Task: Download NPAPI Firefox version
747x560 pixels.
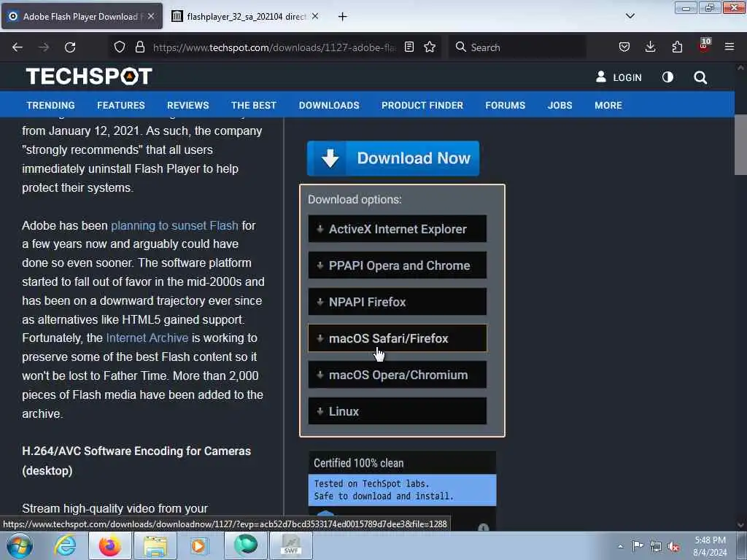Action: (398, 301)
